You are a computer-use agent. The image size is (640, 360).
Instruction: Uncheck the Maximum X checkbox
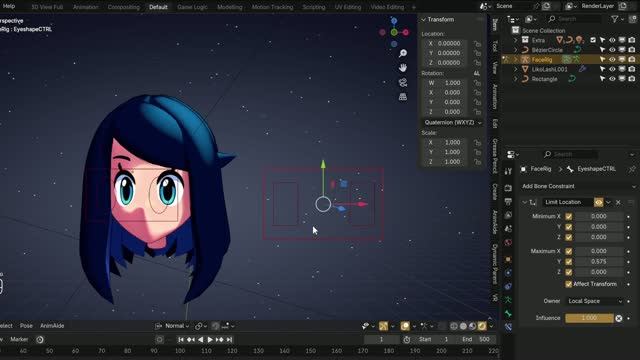(569, 251)
